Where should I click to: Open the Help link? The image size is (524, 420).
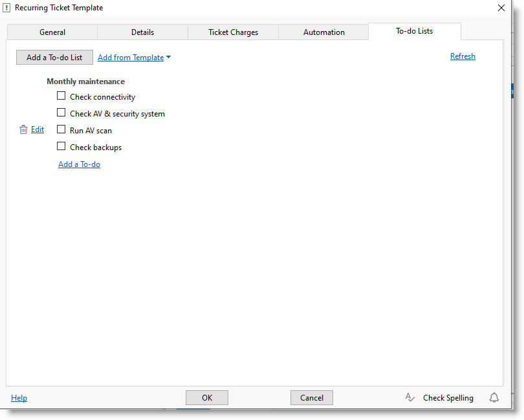point(19,398)
